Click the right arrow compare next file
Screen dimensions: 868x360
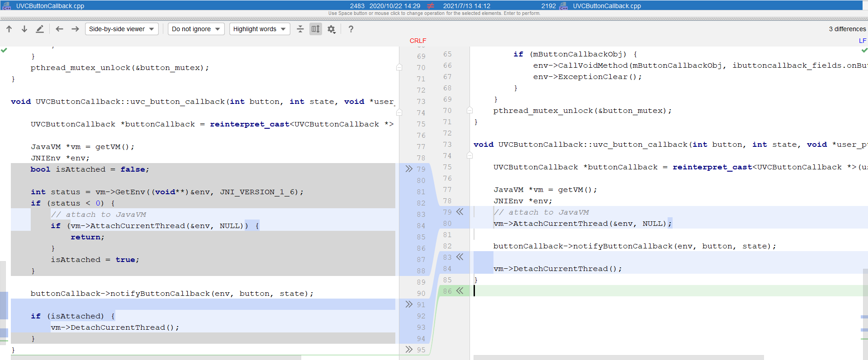[75, 29]
